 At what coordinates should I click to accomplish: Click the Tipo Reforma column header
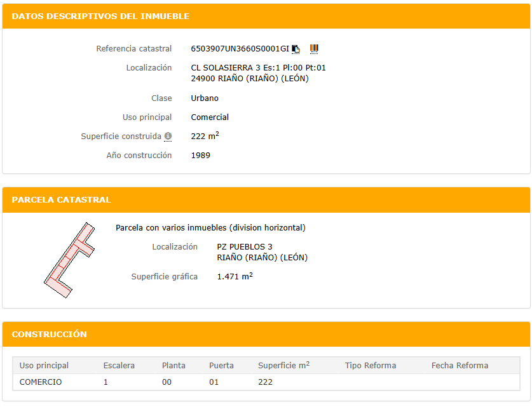[371, 366]
